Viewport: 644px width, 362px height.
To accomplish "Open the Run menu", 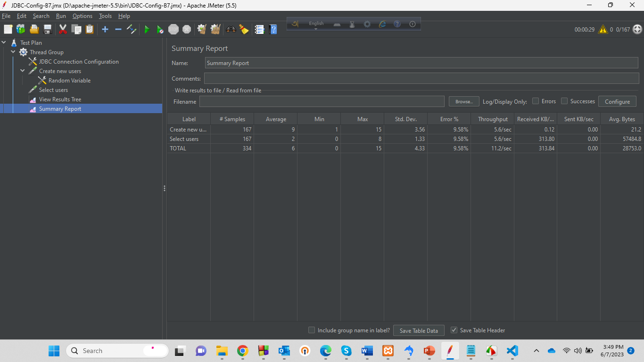I will point(61,16).
